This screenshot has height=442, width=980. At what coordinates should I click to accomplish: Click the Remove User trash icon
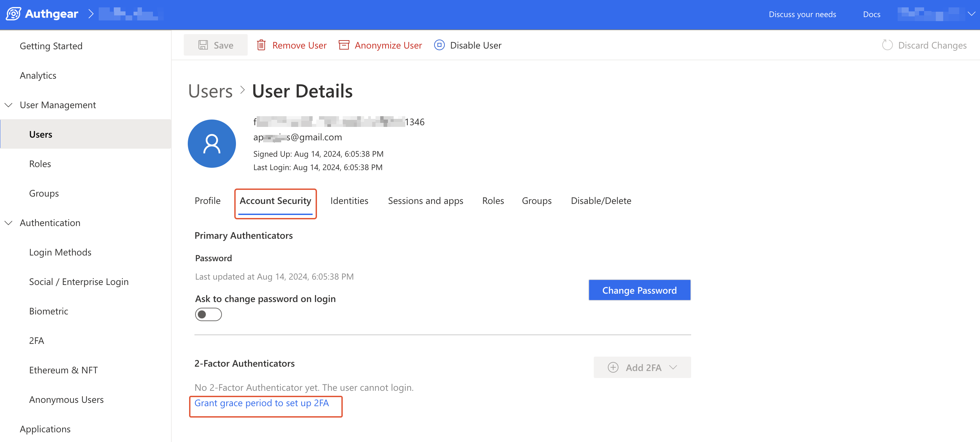261,45
